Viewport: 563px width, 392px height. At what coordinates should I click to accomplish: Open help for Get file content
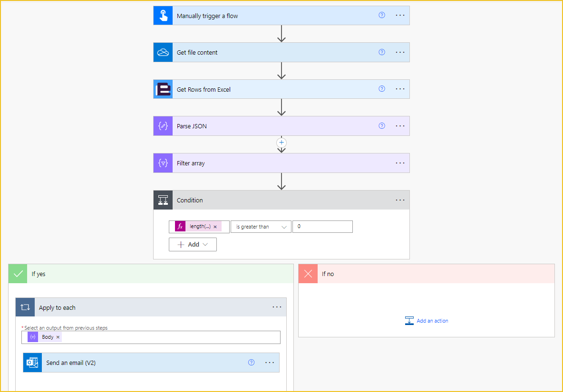(382, 52)
